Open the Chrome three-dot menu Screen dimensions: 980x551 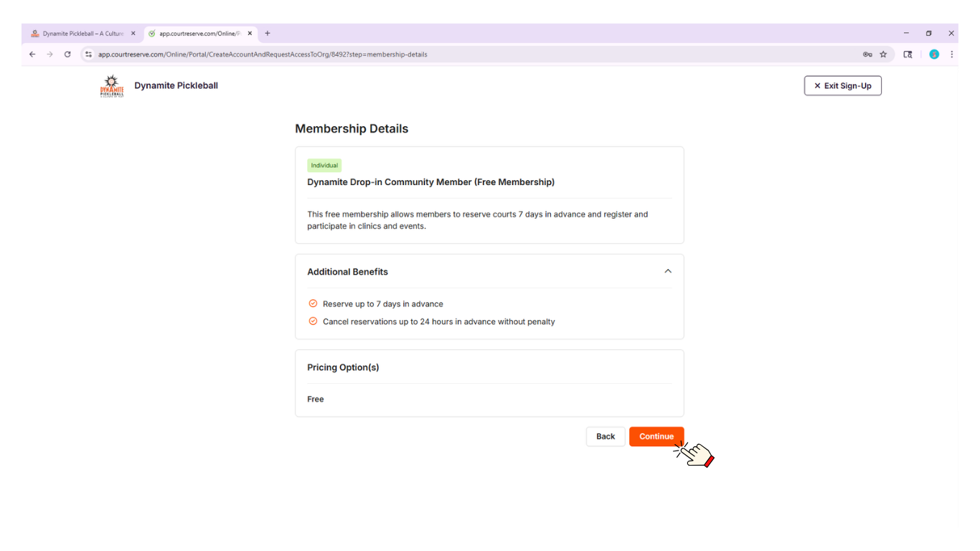click(x=952, y=55)
